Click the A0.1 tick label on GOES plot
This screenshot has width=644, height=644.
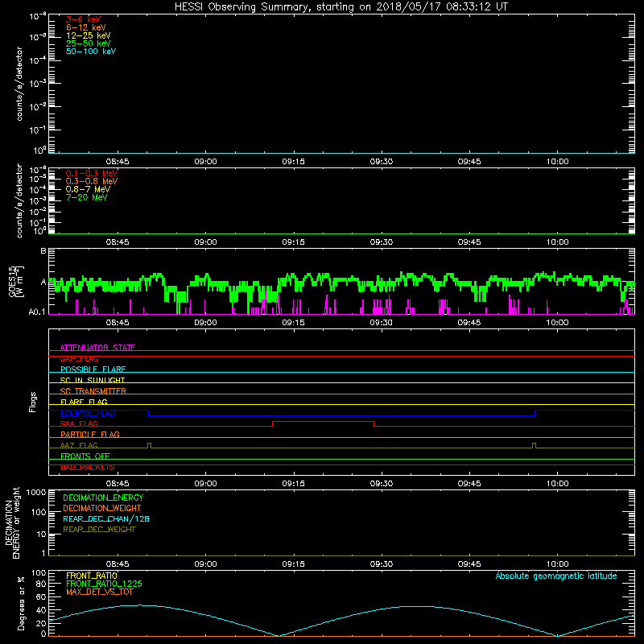click(x=37, y=312)
